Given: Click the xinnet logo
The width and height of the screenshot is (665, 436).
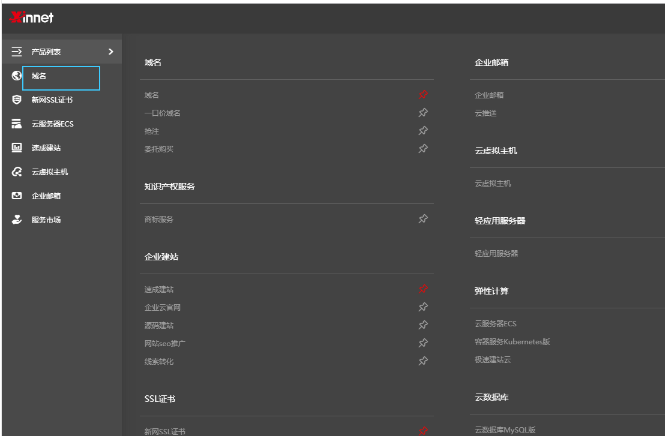Looking at the screenshot, I should click(31, 17).
